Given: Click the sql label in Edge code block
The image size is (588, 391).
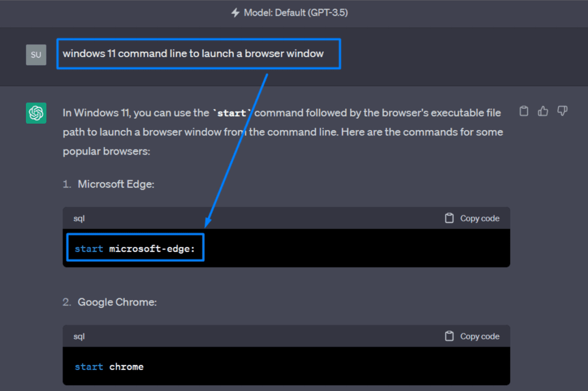Looking at the screenshot, I should click(79, 218).
